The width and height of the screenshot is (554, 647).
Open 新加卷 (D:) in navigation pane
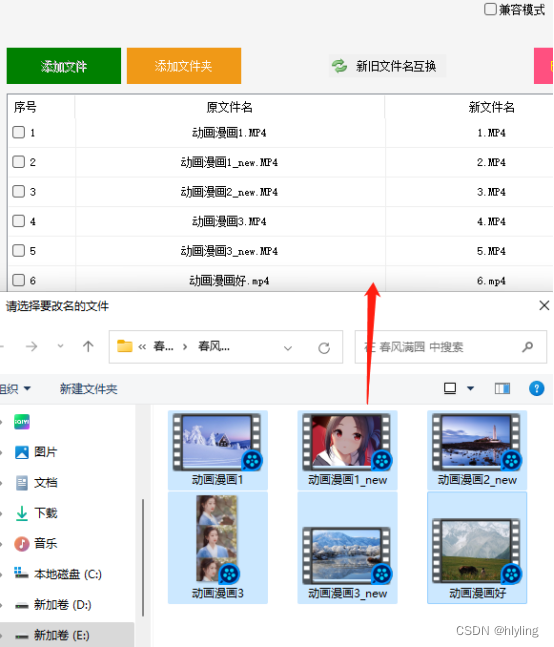point(53,604)
